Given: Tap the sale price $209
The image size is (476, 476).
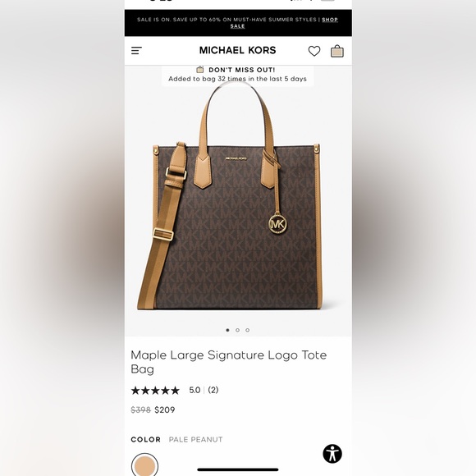Looking at the screenshot, I should [x=164, y=410].
